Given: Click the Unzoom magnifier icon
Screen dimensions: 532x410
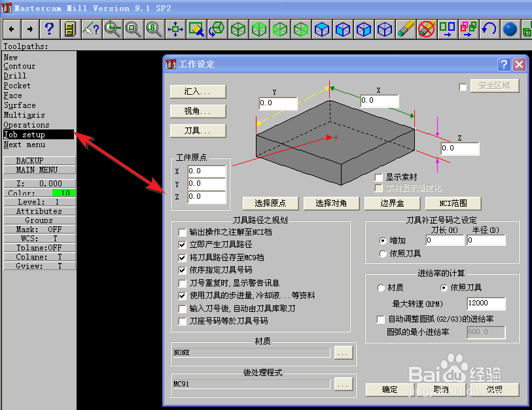Looking at the screenshot, I should [x=133, y=29].
